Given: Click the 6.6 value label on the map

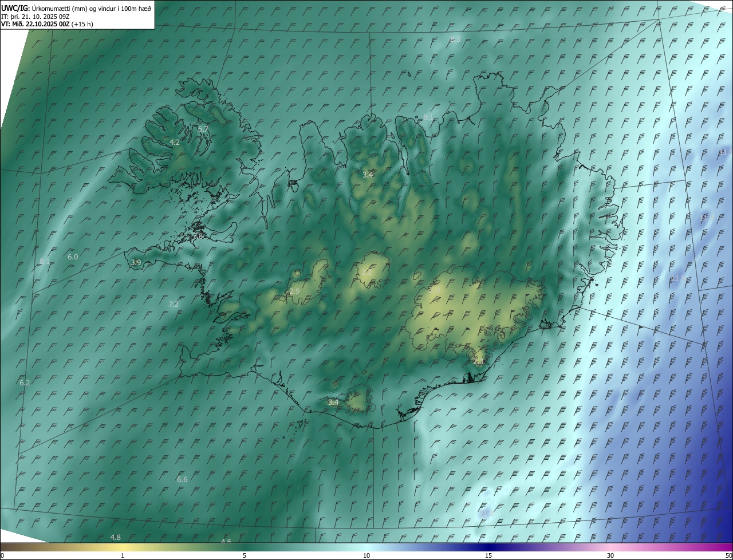Looking at the screenshot, I should click(182, 479).
